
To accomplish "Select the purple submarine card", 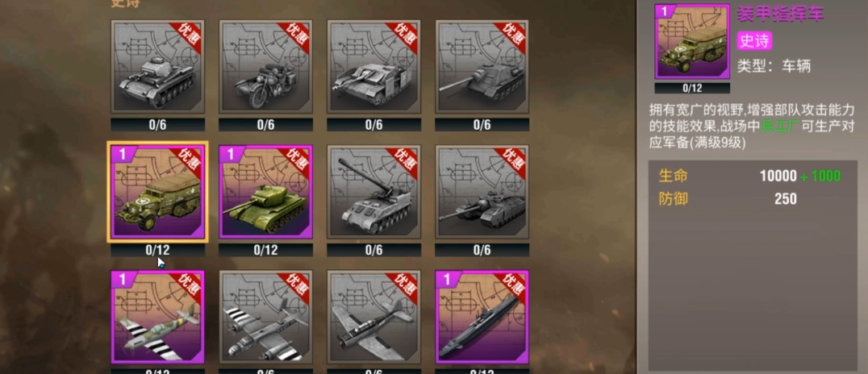I will 482,317.
